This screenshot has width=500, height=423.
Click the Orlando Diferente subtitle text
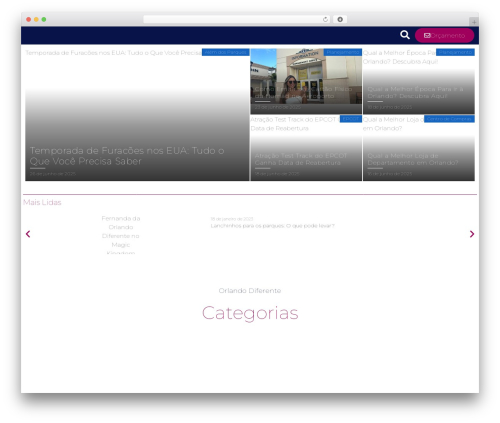coord(250,291)
